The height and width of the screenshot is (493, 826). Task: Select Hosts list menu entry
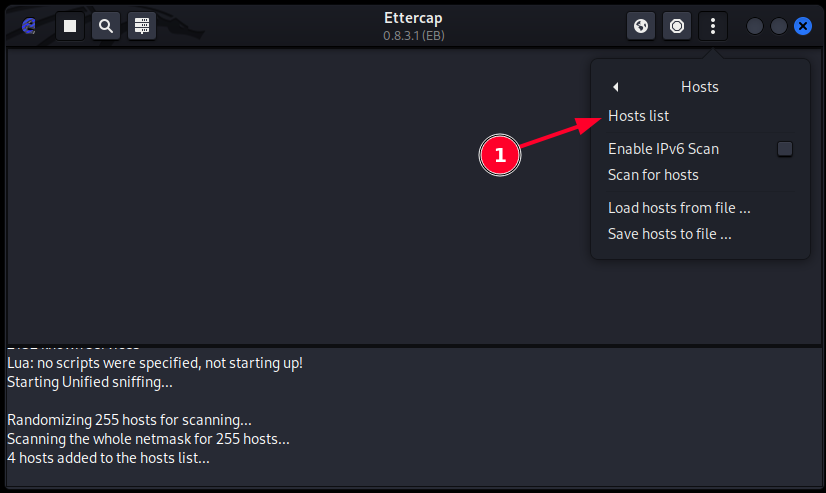pyautogui.click(x=638, y=116)
